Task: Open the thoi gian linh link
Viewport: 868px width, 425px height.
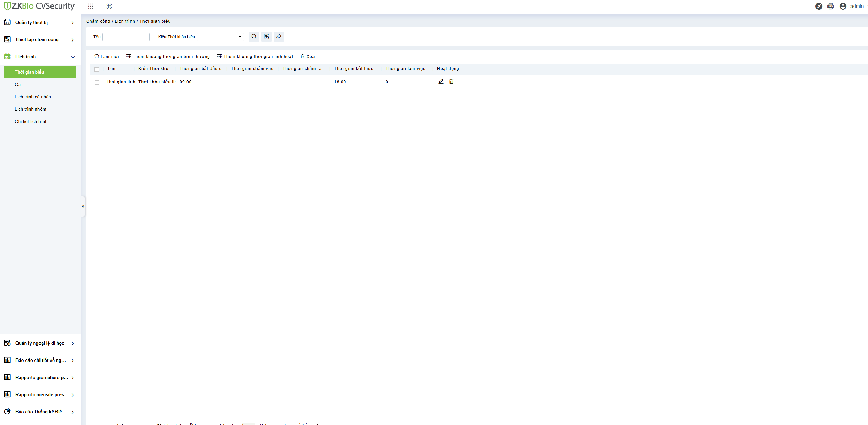Action: coord(121,82)
